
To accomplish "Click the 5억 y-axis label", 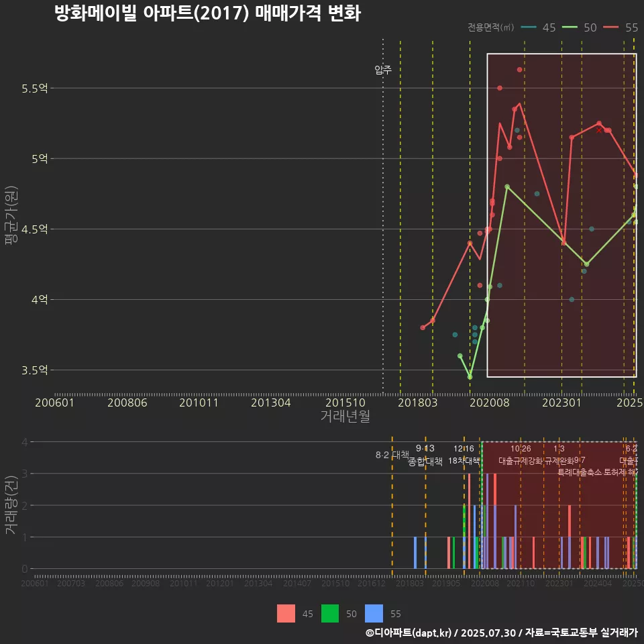I will click(40, 159).
